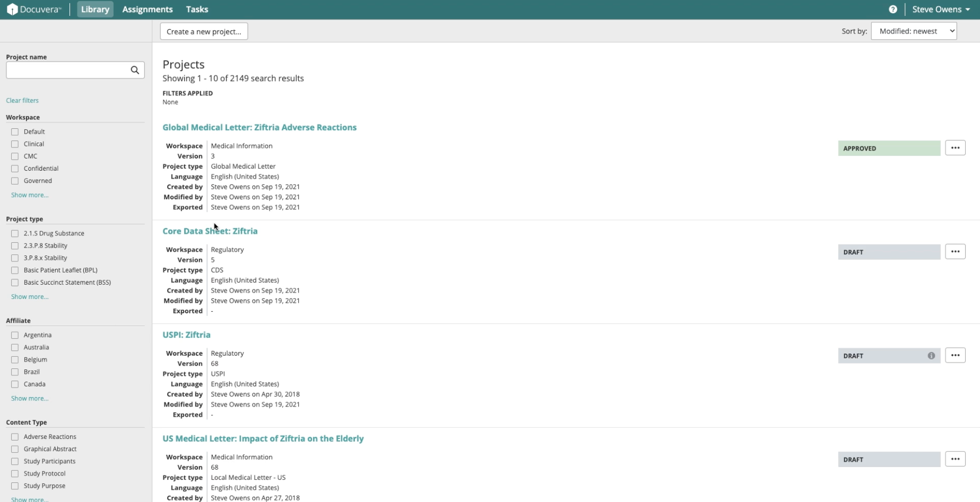The width and height of the screenshot is (980, 502).
Task: Enable the Confidential workspace filter
Action: [x=15, y=169]
